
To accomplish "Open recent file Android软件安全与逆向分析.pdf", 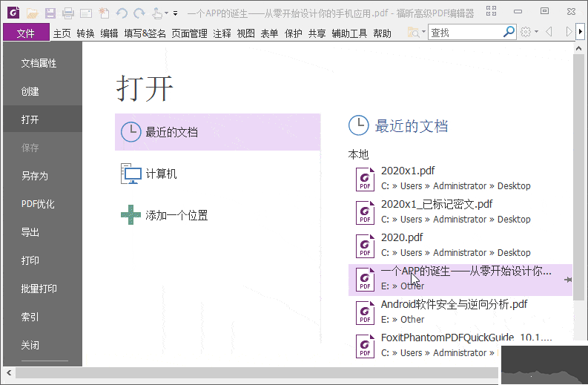I will tap(460, 312).
